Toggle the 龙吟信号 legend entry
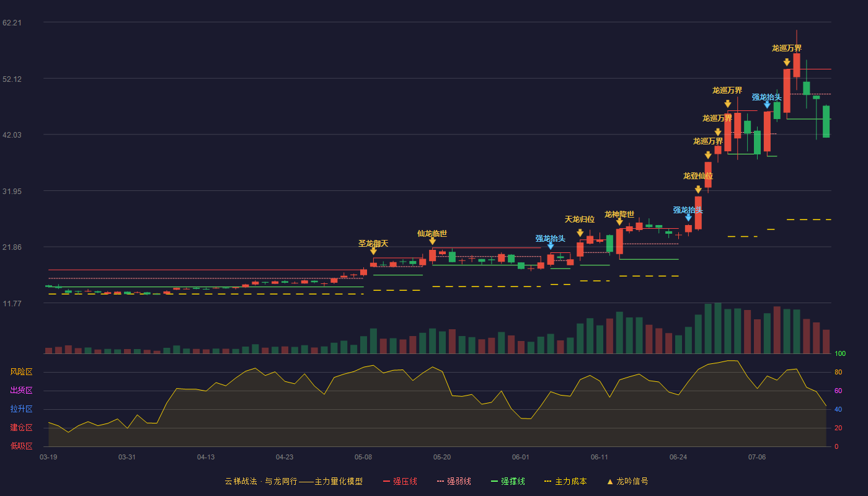The width and height of the screenshot is (868, 496). click(x=627, y=481)
